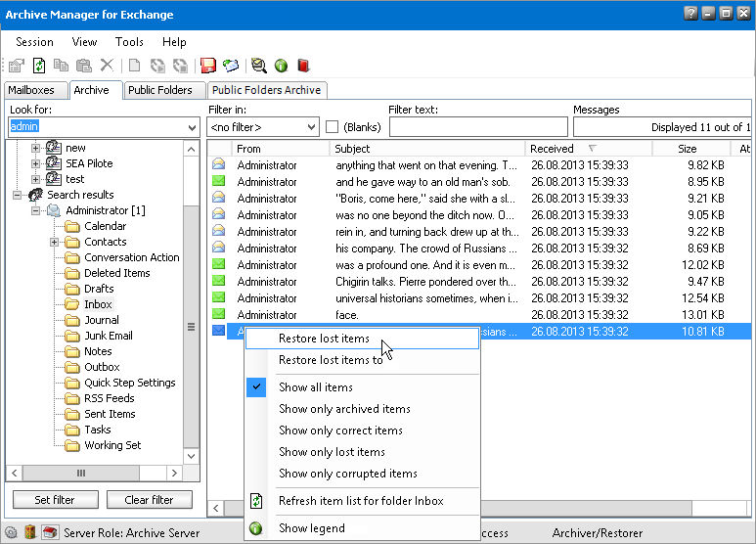The height and width of the screenshot is (544, 756).
Task: Open the Look for dropdown arrow
Action: (191, 127)
